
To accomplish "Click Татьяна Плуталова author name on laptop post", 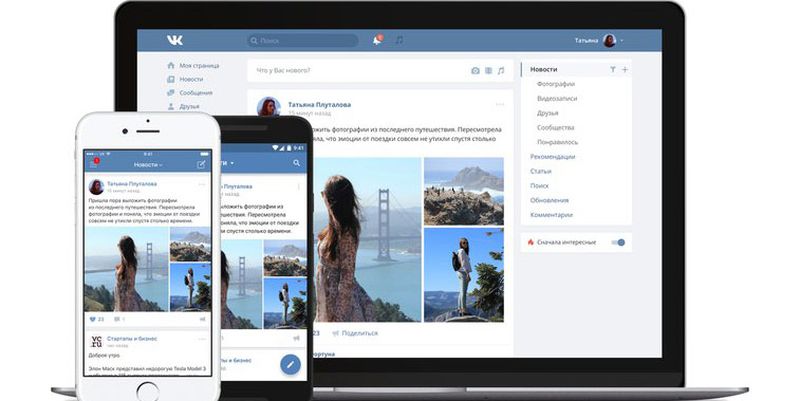I will 319,105.
